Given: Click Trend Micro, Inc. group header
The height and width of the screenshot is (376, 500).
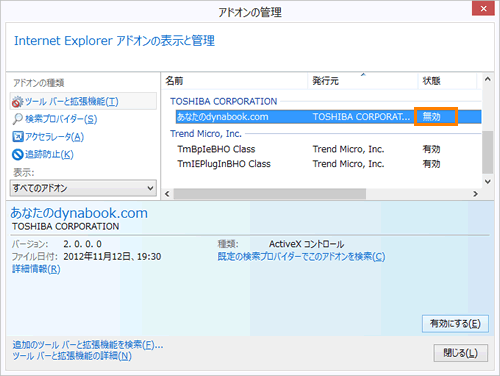Looking at the screenshot, I should 206,134.
